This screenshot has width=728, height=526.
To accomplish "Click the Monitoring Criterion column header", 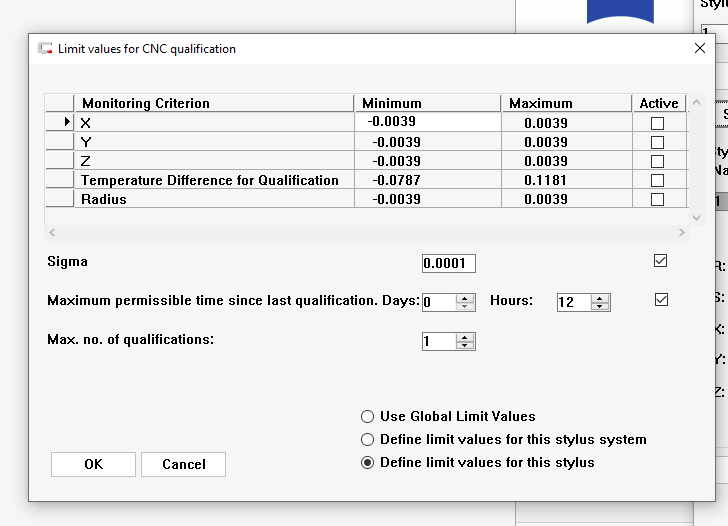I will coord(214,103).
